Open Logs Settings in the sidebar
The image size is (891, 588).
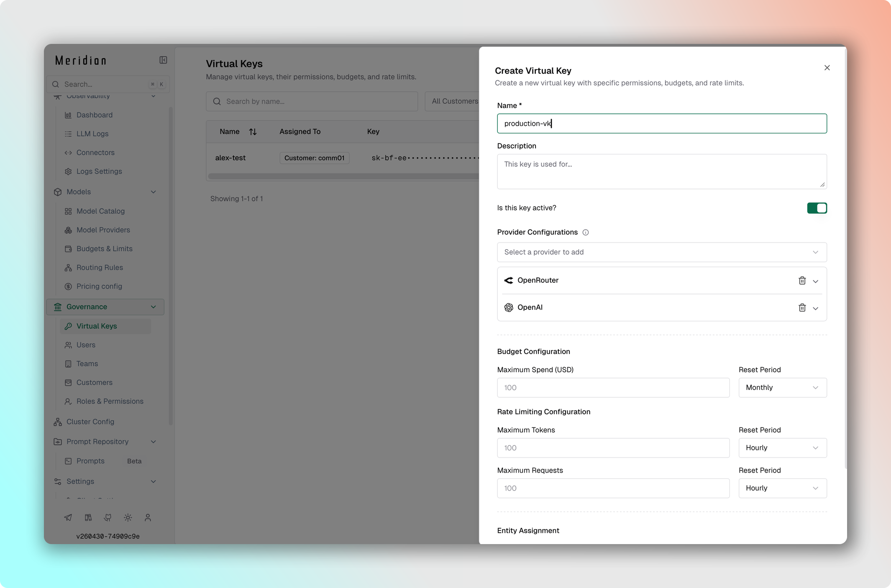click(x=99, y=171)
